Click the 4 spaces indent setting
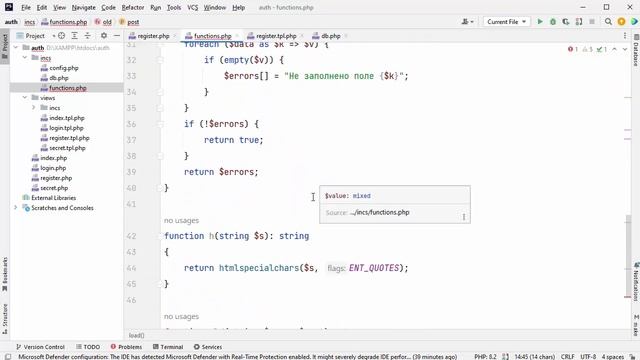This screenshot has height=360, width=640. (x=613, y=357)
